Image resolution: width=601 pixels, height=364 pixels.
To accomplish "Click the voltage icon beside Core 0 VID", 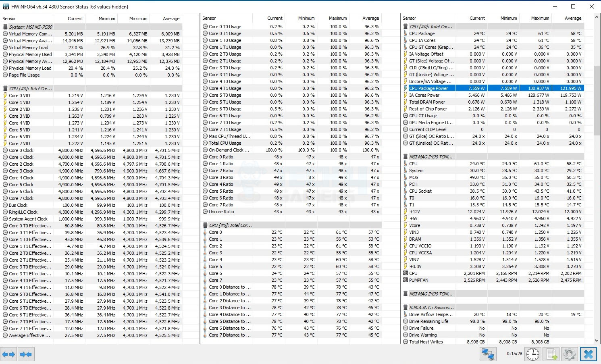I will pos(5,96).
